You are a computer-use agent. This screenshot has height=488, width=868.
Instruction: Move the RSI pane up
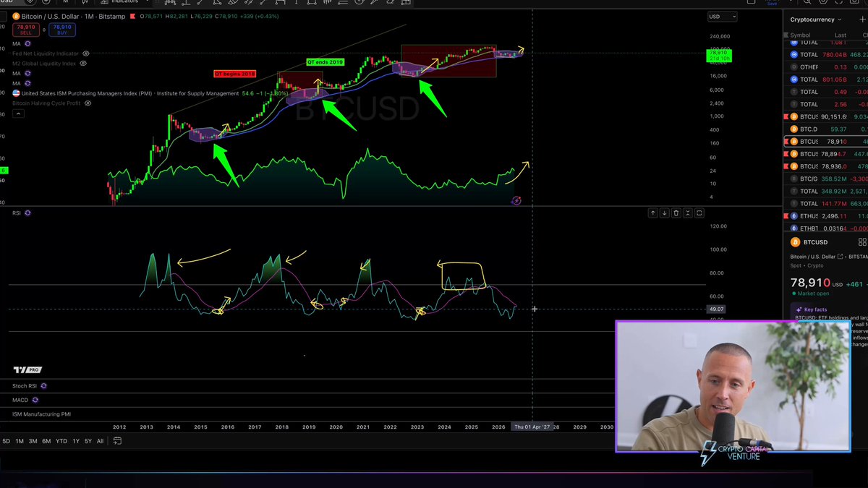pyautogui.click(x=652, y=213)
